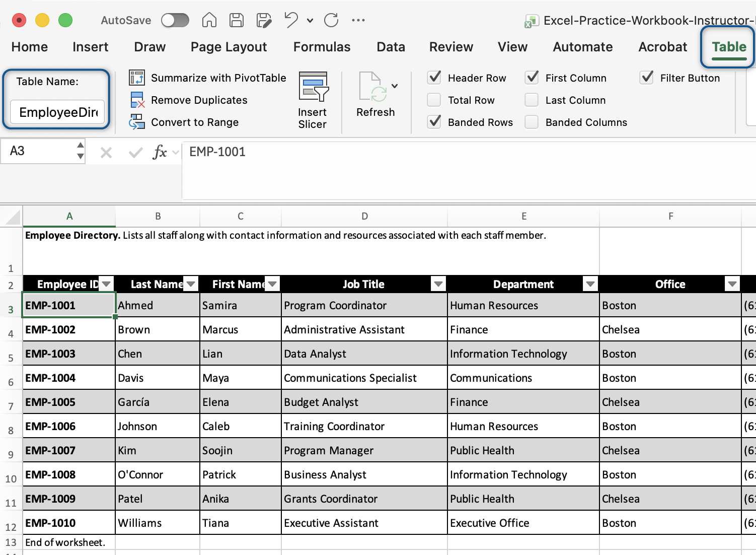
Task: Click the Refresh label
Action: (375, 112)
